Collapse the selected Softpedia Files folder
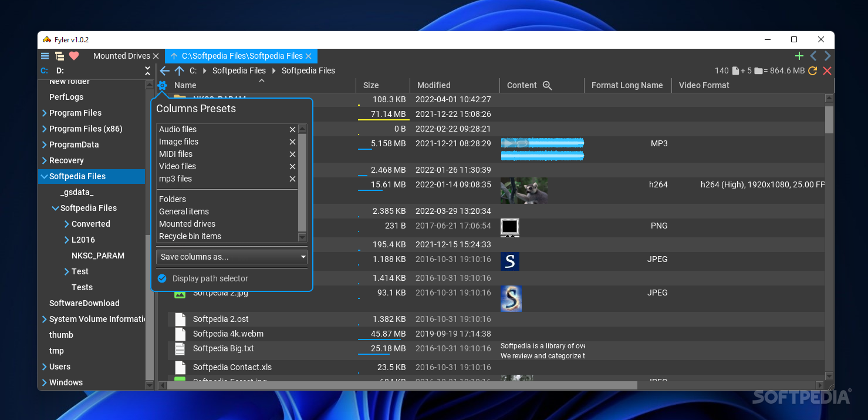The width and height of the screenshot is (868, 420). coord(44,176)
